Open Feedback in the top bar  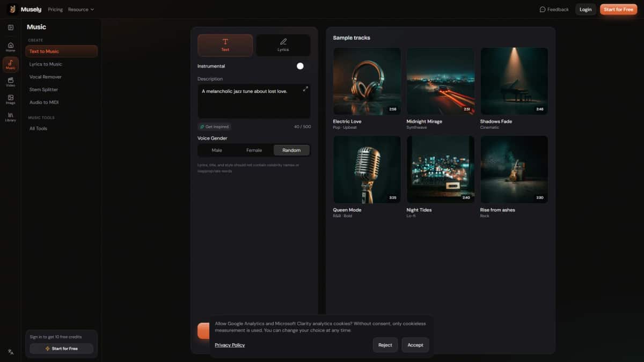pos(554,9)
